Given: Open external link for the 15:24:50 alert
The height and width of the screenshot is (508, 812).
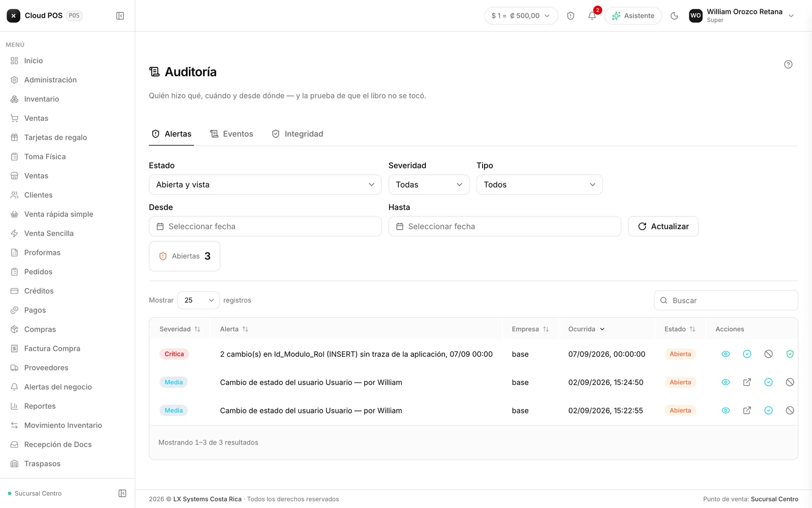Looking at the screenshot, I should coord(747,383).
